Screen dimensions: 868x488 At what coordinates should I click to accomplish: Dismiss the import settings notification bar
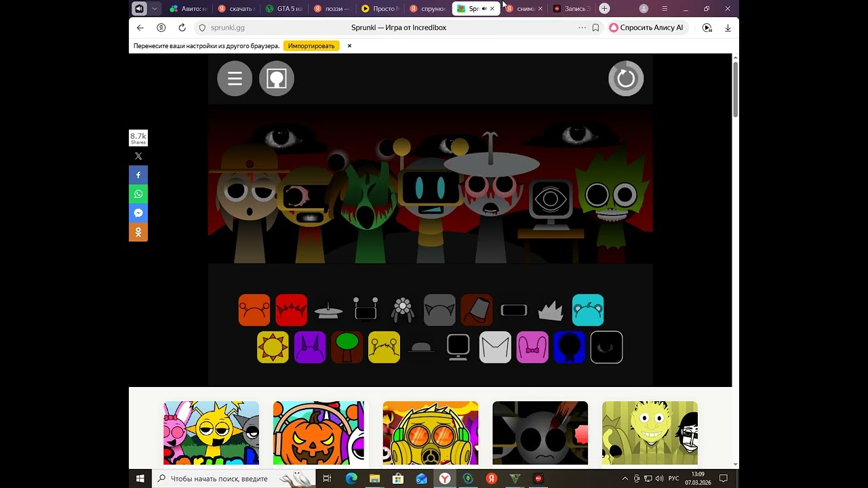tap(349, 46)
